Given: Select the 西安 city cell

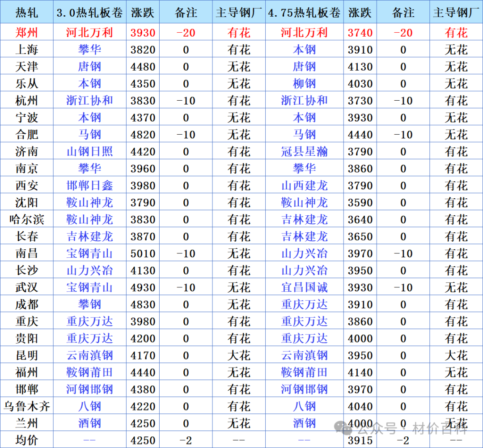Looking at the screenshot, I should pyautogui.click(x=27, y=185).
